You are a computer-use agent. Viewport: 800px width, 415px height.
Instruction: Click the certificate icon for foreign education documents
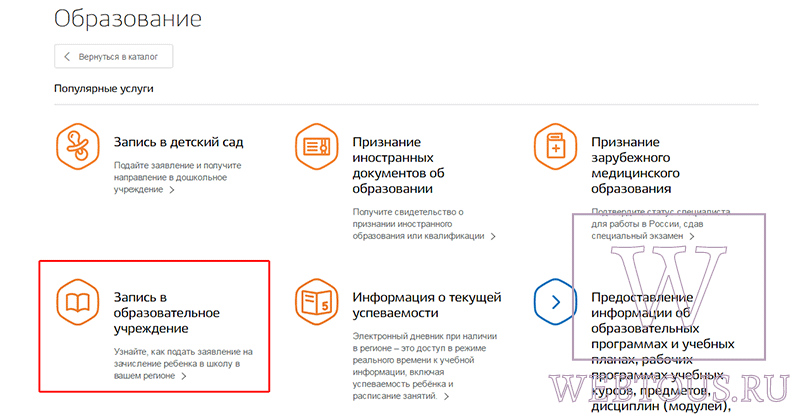[x=317, y=147]
